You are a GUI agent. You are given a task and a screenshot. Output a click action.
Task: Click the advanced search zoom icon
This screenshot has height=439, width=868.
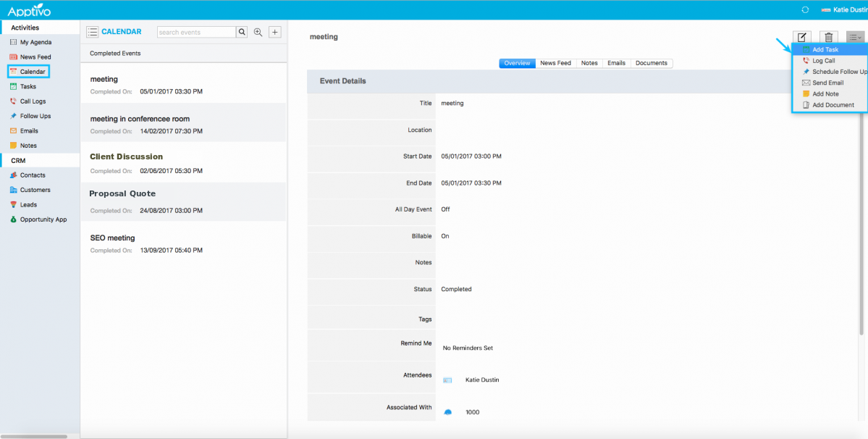[x=258, y=32]
